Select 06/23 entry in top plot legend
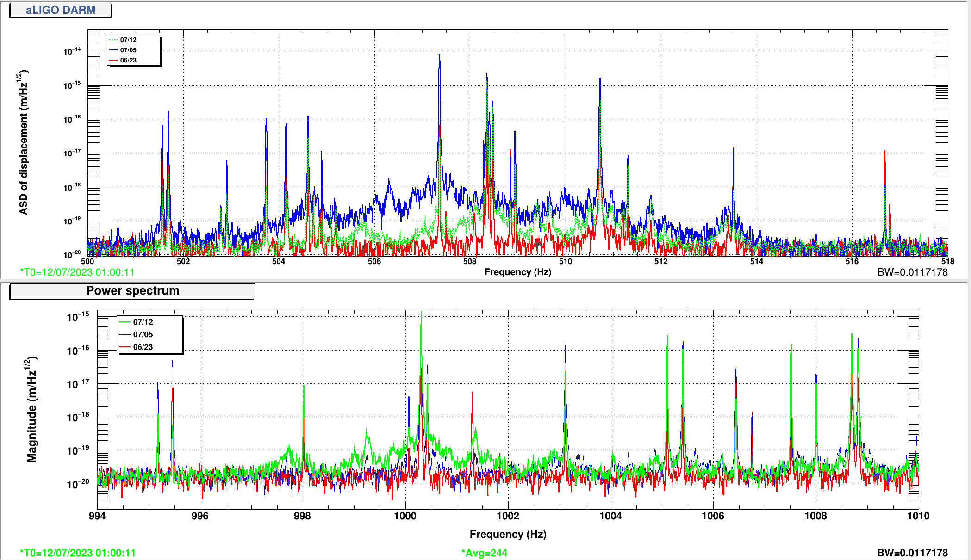The width and height of the screenshot is (971, 560). click(128, 61)
